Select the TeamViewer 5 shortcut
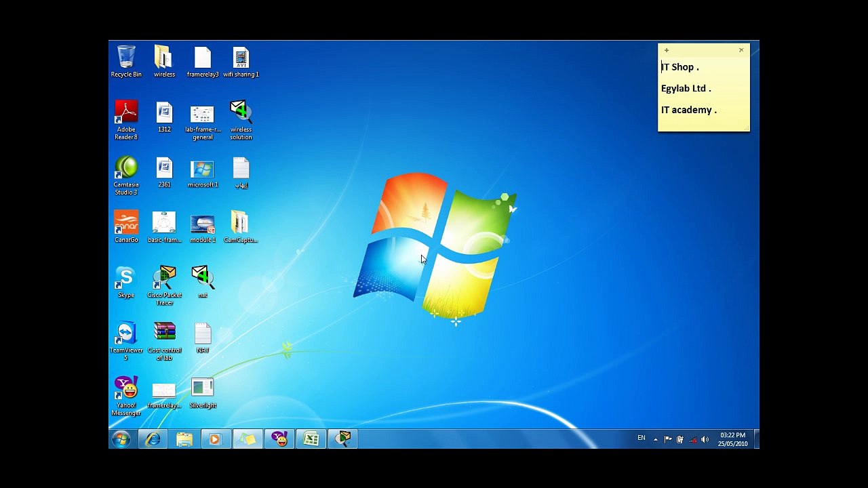This screenshot has width=868, height=488. click(x=126, y=341)
